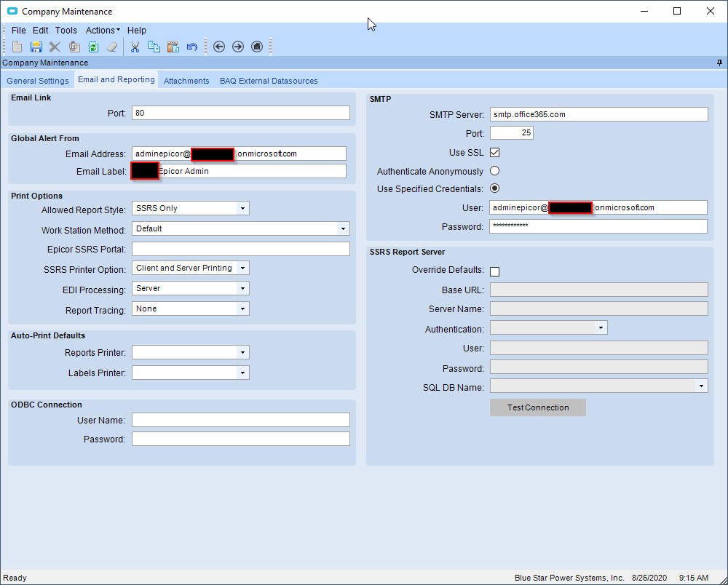
Task: Click the Cut (scissors) toolbar icon
Action: (x=135, y=47)
